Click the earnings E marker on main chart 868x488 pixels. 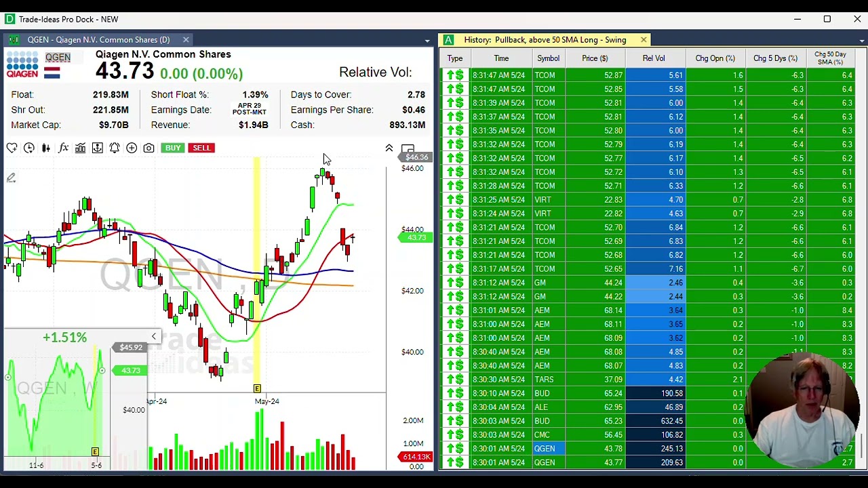coord(257,388)
